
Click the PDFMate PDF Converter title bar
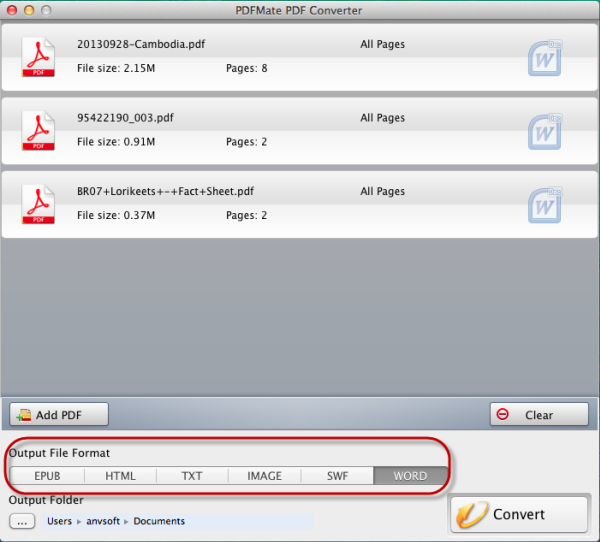pyautogui.click(x=298, y=10)
